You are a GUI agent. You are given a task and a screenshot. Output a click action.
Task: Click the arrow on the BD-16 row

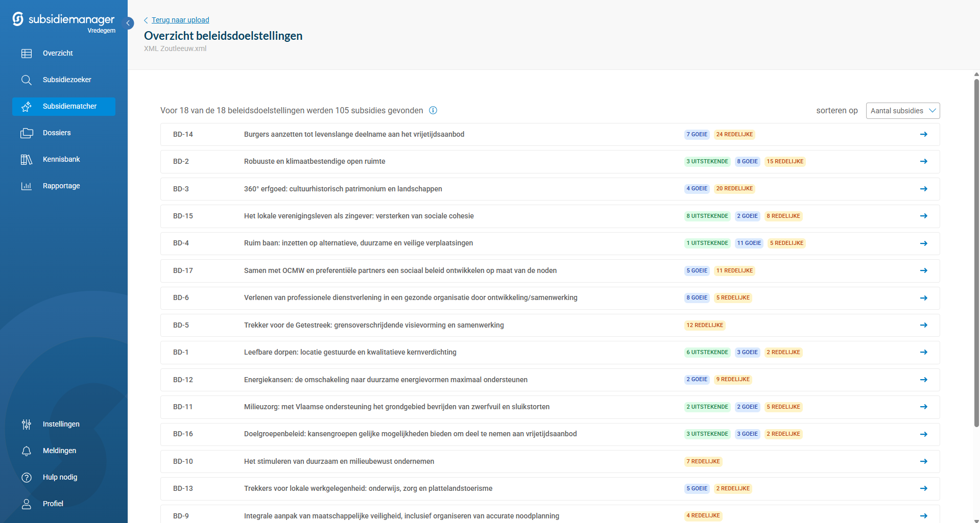(x=923, y=434)
